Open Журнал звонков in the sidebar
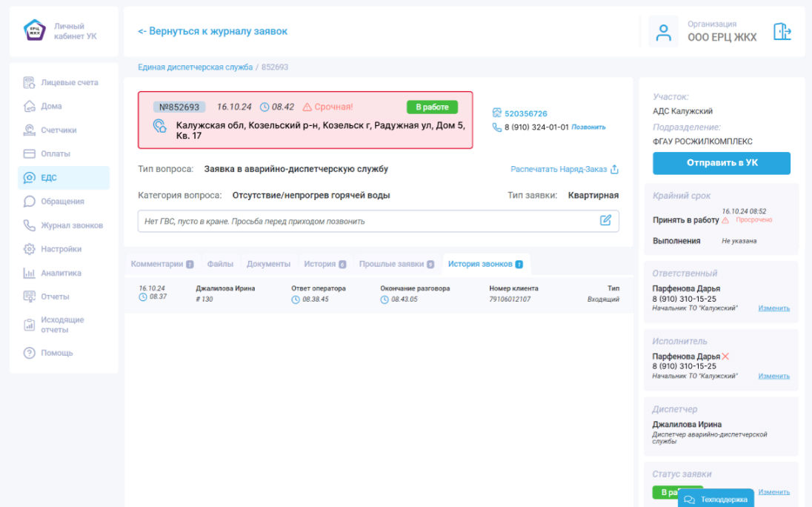This screenshot has width=812, height=507. click(x=71, y=225)
